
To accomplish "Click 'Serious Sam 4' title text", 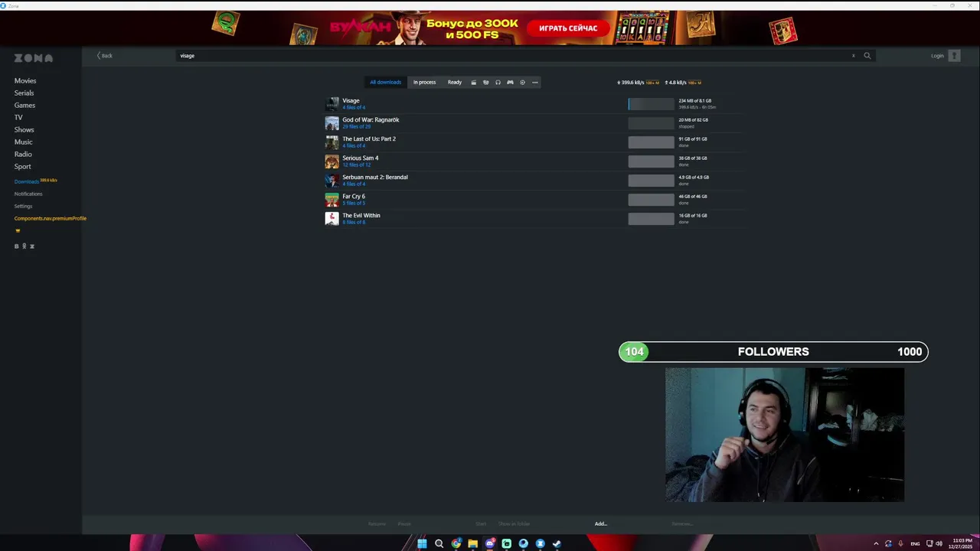I will click(360, 158).
